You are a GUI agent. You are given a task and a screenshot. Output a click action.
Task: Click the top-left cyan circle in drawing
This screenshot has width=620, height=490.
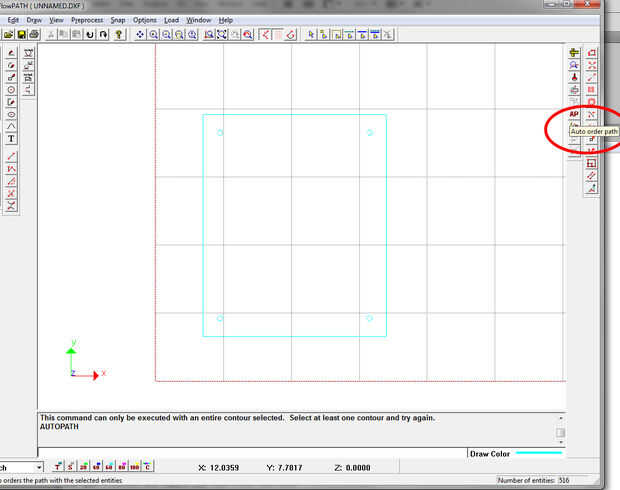pos(220,133)
